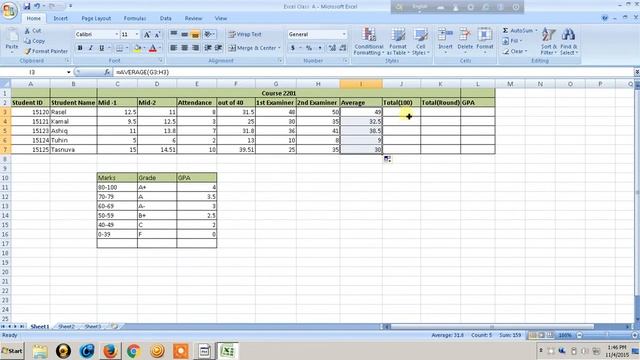
Task: Open Clear options menu
Action: 515,51
